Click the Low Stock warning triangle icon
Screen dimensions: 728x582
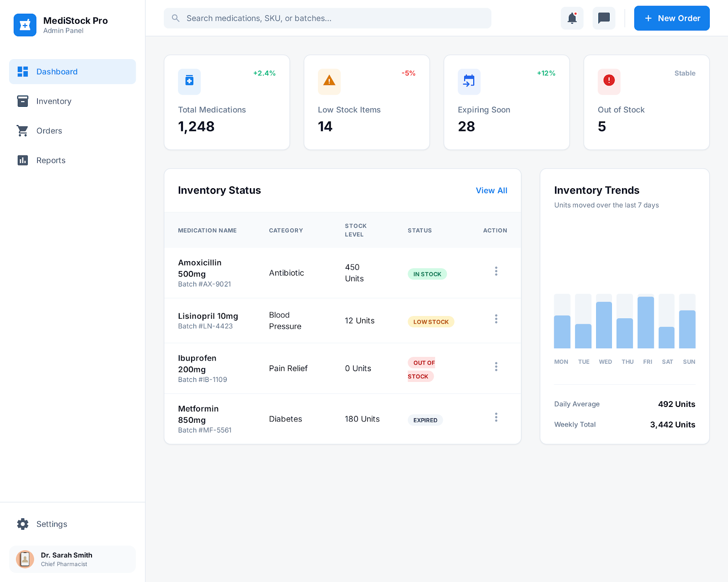329,82
